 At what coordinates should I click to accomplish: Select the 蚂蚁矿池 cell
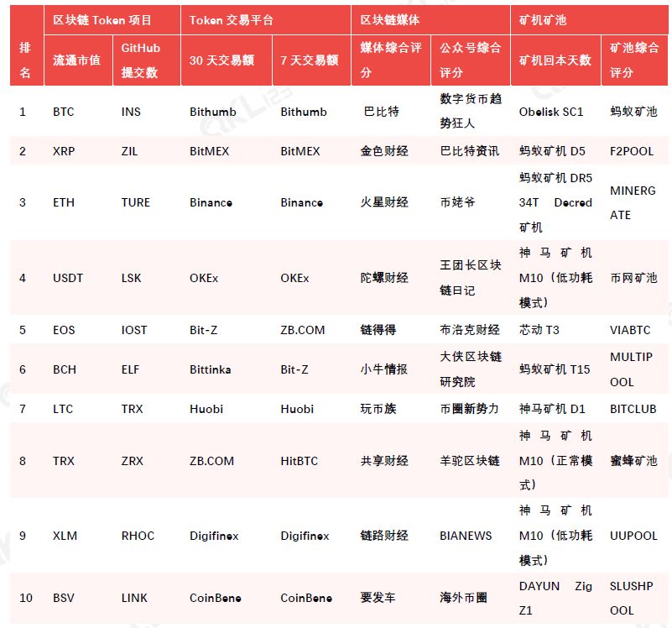point(633,112)
